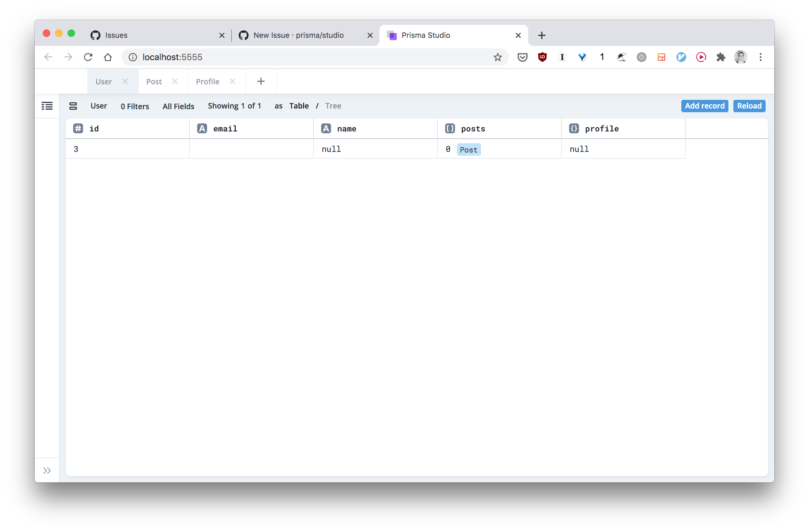
Task: Open the records list sidebar icon
Action: (x=47, y=106)
